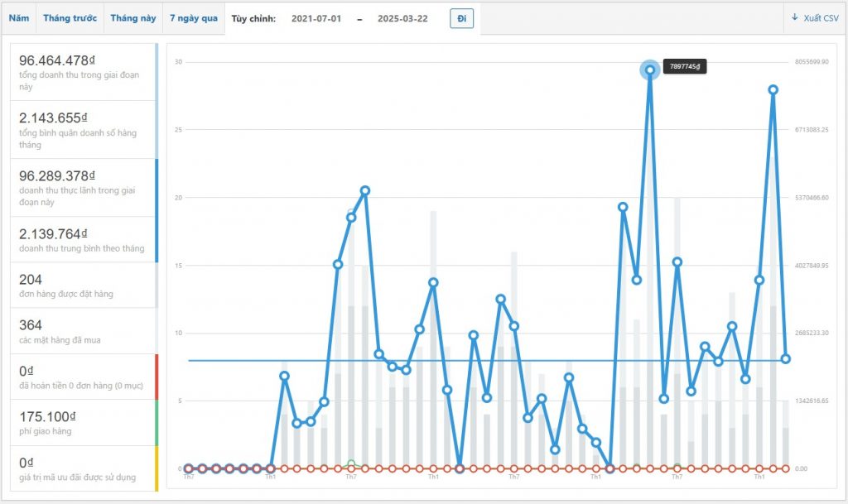Highlight the 204 đơn hàng được đặt series

click(81, 286)
